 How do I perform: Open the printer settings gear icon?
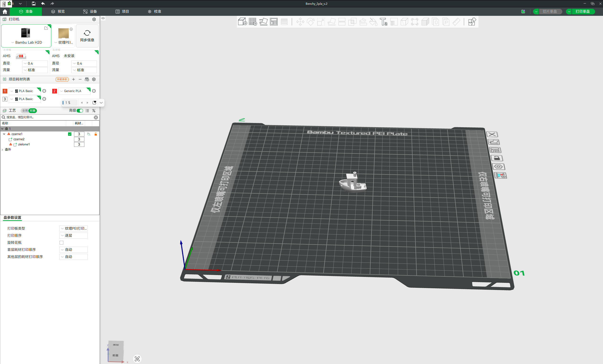pos(94,19)
